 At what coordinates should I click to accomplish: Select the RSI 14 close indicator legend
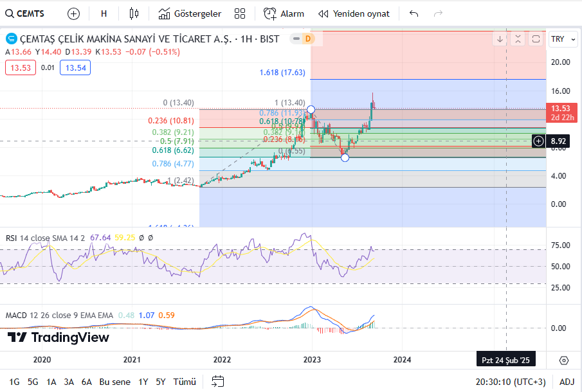pyautogui.click(x=45, y=238)
